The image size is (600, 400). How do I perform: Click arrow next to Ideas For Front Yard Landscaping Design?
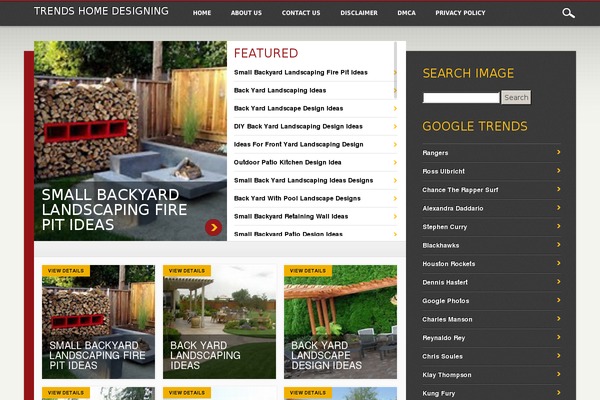[395, 144]
